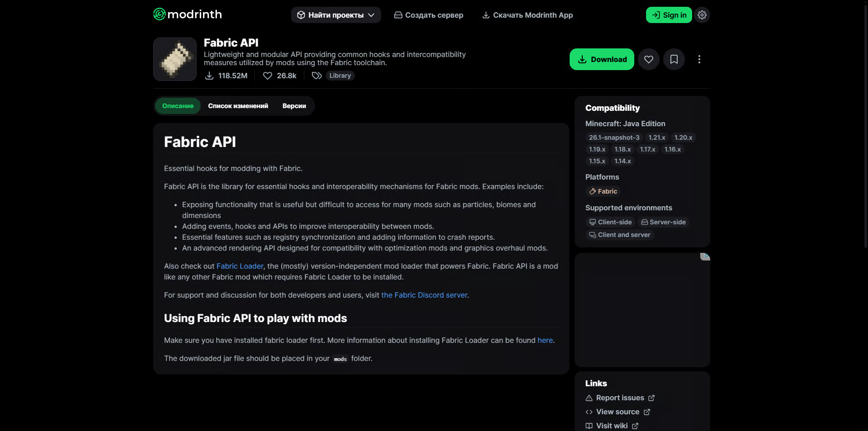Viewport: 868px width, 431px height.
Task: Click the Library category tag
Action: pyautogui.click(x=340, y=76)
